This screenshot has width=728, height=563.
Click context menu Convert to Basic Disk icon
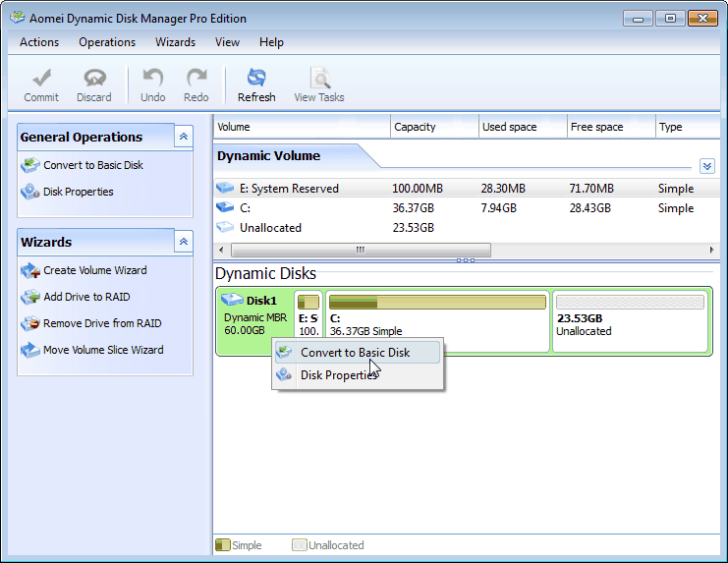[x=284, y=353]
